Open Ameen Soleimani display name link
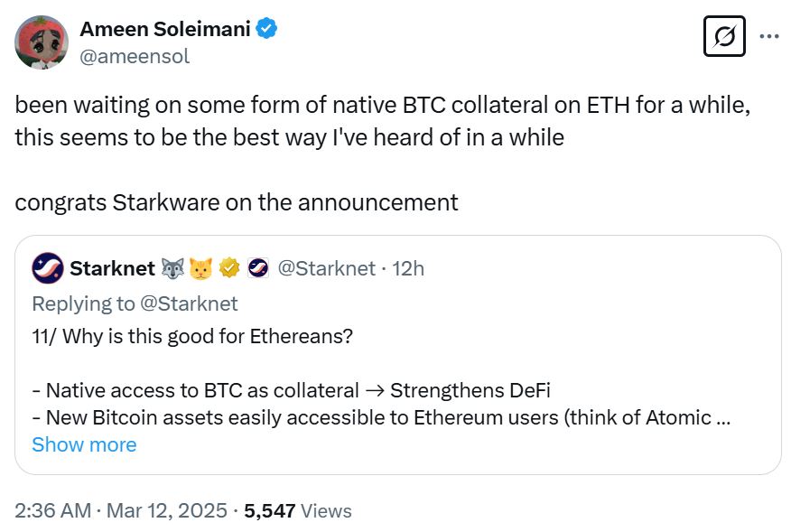This screenshot has height=532, width=791. [164, 29]
